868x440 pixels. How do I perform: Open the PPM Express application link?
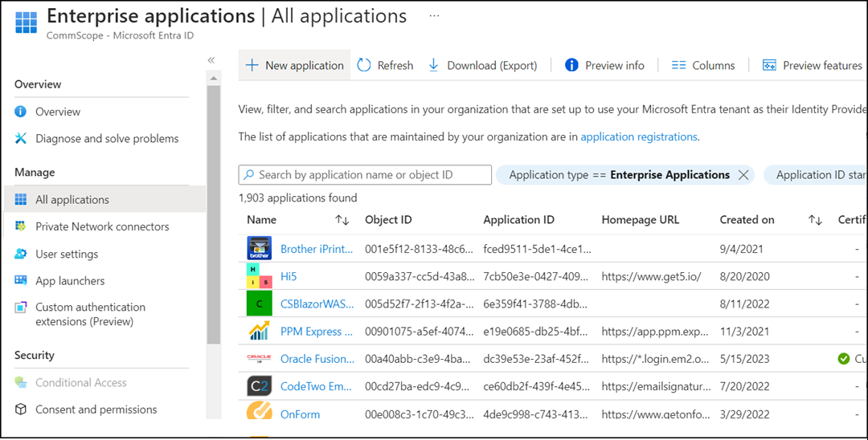pyautogui.click(x=317, y=332)
